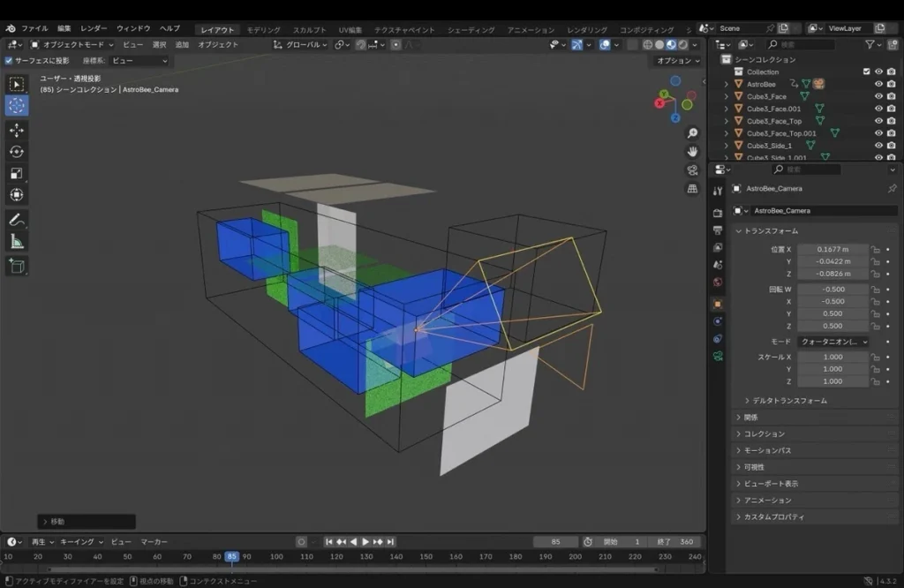Select the Rotate tool in left toolbar

coord(17,152)
